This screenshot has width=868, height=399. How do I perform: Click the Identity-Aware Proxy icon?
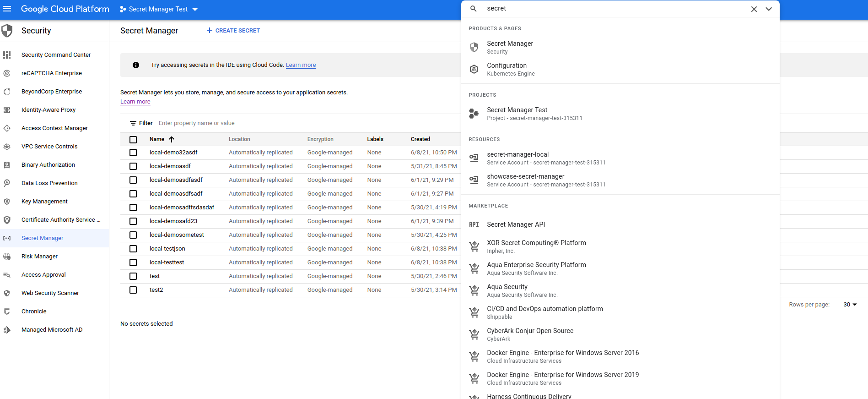(x=7, y=110)
